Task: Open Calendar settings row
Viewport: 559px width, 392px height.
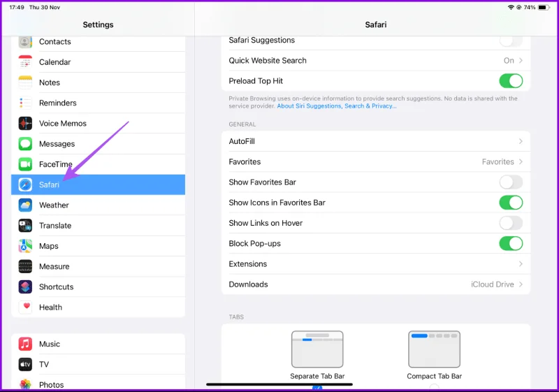Action: (x=98, y=62)
